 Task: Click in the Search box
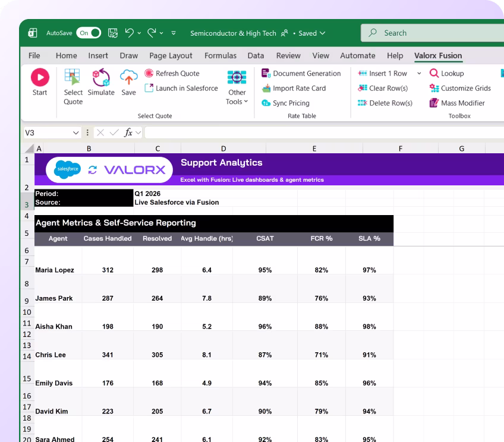(432, 33)
